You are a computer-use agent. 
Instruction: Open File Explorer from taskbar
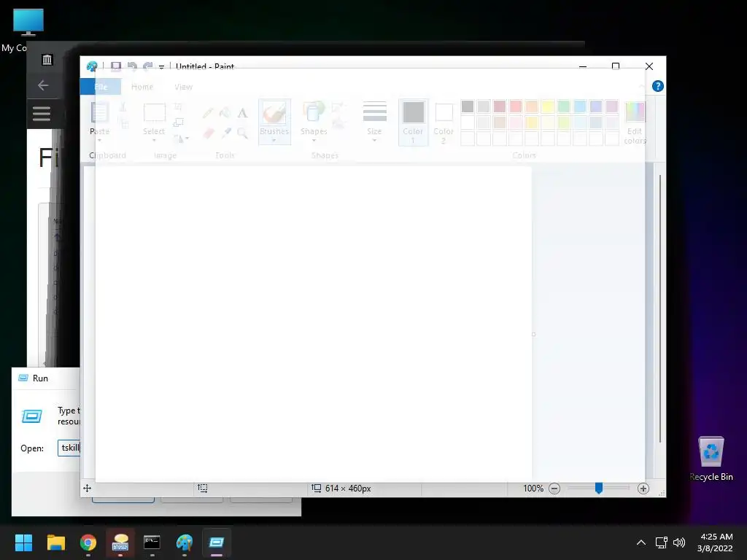coord(55,542)
